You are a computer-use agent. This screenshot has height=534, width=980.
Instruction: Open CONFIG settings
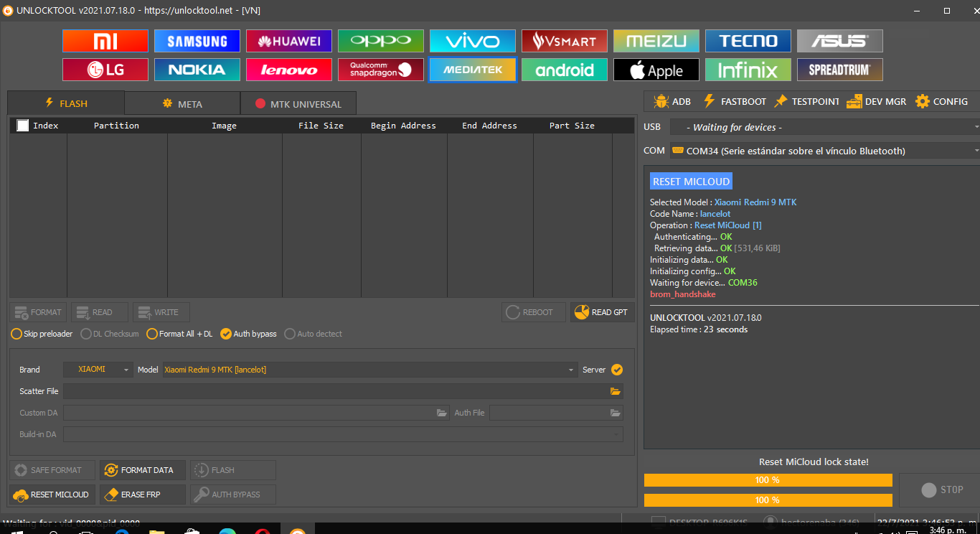[x=941, y=101]
